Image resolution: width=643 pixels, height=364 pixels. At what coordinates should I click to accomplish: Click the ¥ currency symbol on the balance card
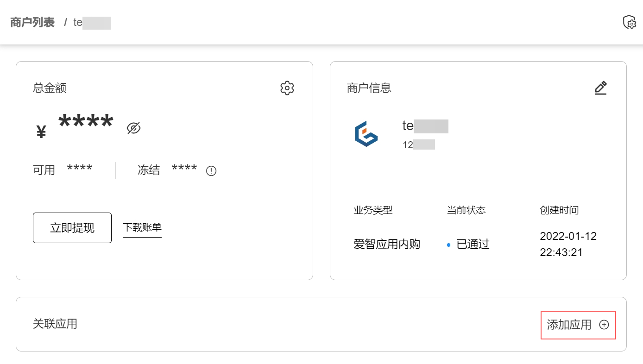41,130
